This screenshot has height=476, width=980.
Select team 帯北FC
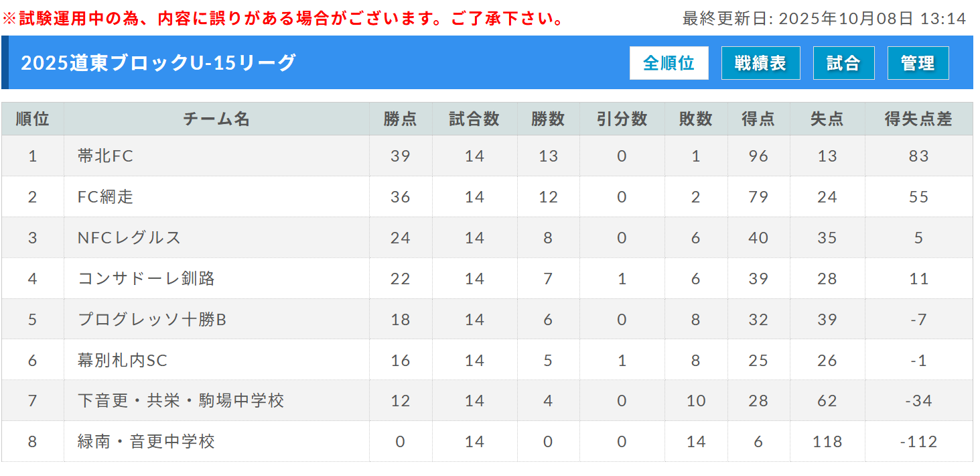106,156
